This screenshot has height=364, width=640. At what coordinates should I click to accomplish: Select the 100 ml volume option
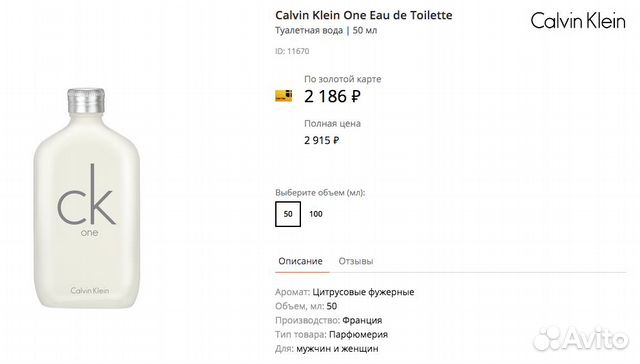[x=316, y=214]
